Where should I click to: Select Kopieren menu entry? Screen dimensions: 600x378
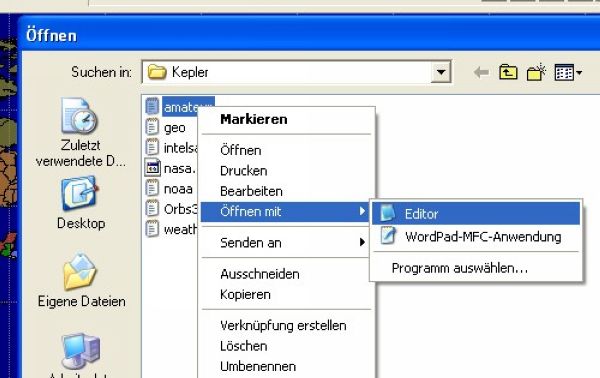[x=286, y=294]
